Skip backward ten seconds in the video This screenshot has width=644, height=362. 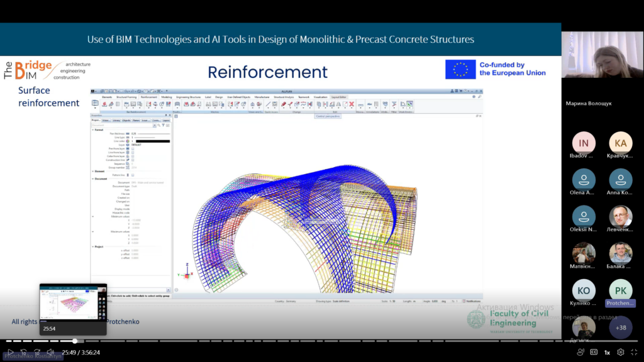pyautogui.click(x=24, y=353)
